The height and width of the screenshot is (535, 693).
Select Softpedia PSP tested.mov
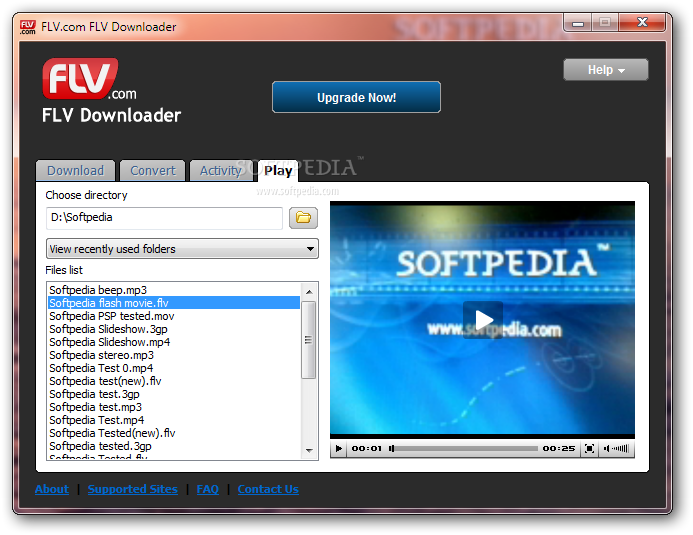click(x=174, y=316)
